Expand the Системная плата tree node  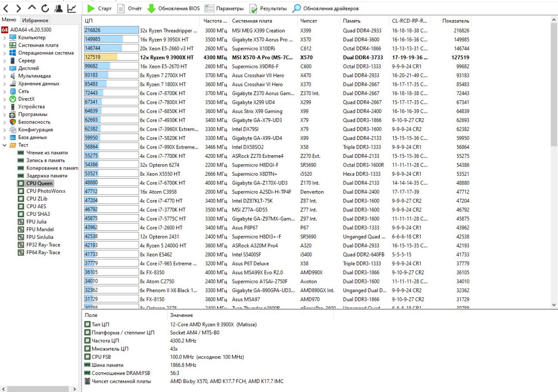(4, 45)
